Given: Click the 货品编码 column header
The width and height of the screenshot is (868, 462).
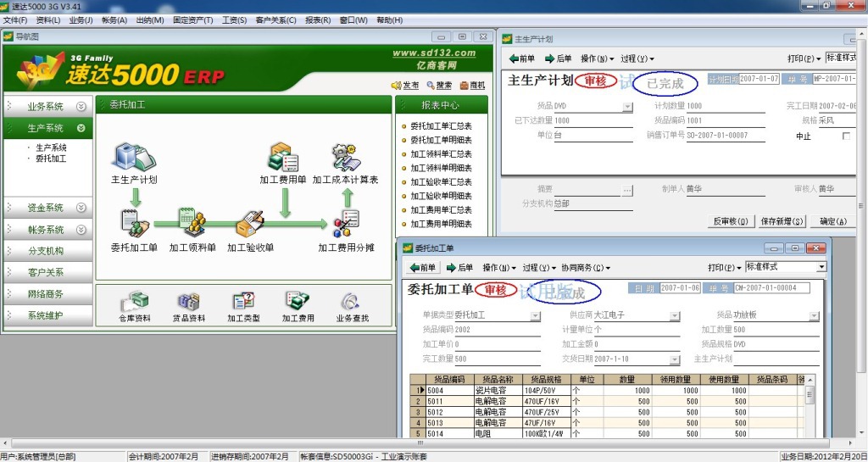Looking at the screenshot, I should point(449,380).
